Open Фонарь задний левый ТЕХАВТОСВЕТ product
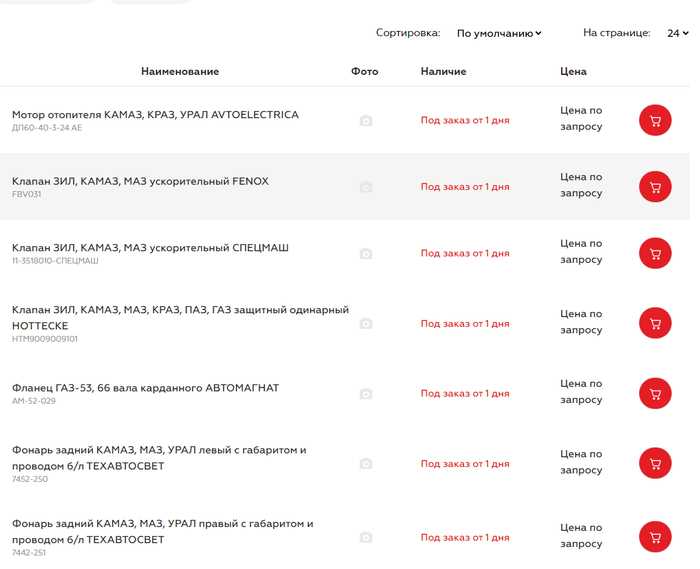The height and width of the screenshot is (569, 700). 159,458
